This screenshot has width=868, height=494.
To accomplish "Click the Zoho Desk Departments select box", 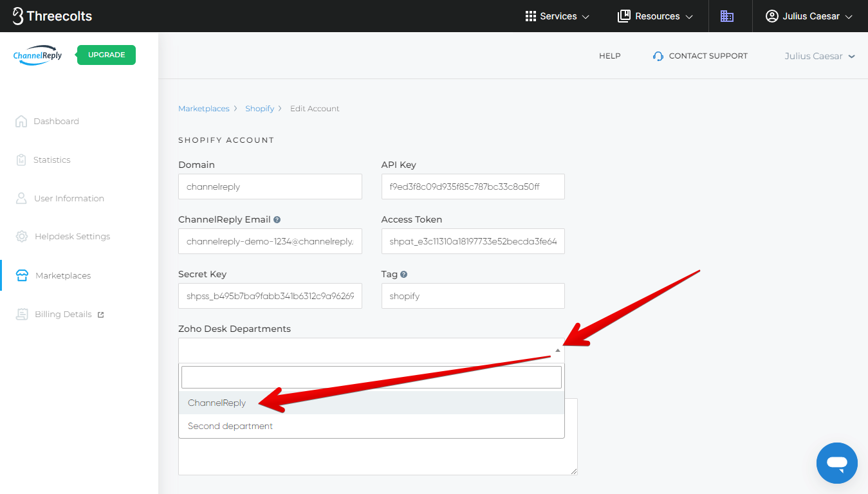I will click(371, 351).
